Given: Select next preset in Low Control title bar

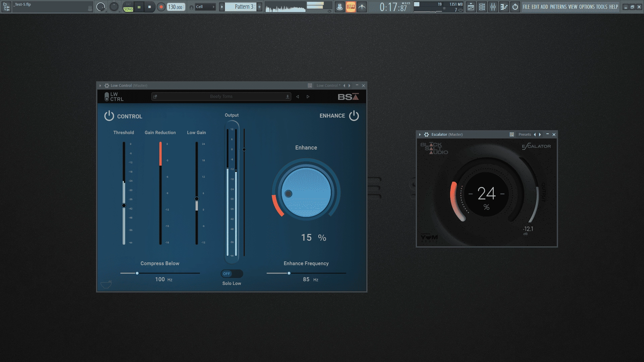Looking at the screenshot, I should [350, 86].
